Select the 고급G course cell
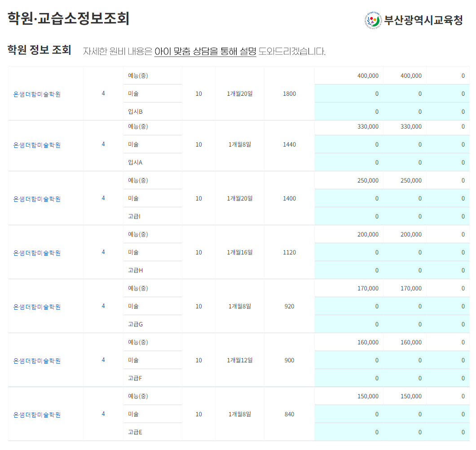 coord(135,324)
